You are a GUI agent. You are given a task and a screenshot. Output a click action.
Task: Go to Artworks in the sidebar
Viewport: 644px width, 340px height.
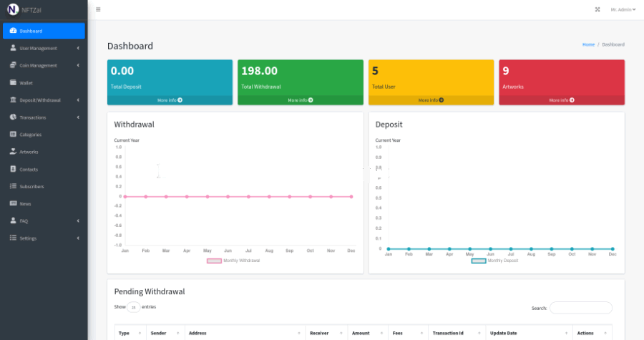coord(29,152)
